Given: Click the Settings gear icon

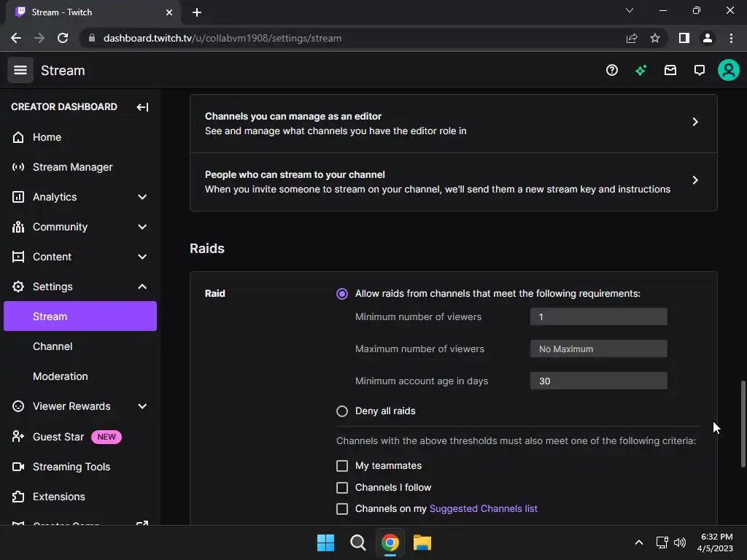Looking at the screenshot, I should (18, 287).
